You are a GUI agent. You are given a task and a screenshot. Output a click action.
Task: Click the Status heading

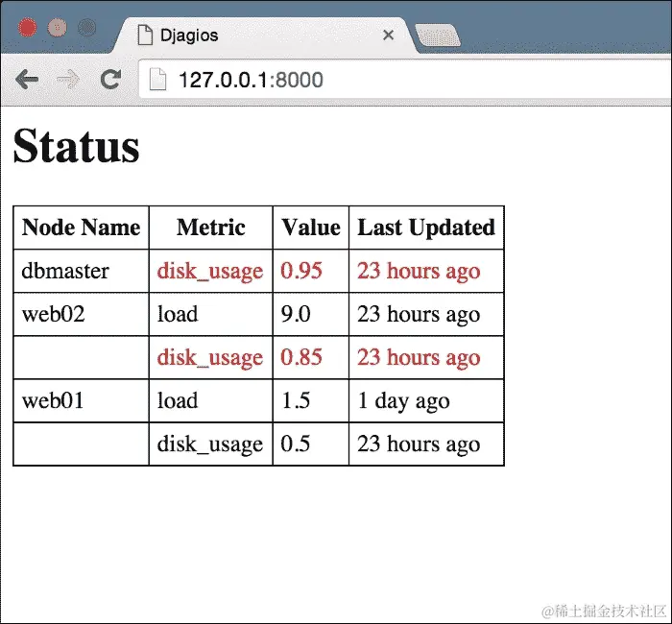(76, 146)
